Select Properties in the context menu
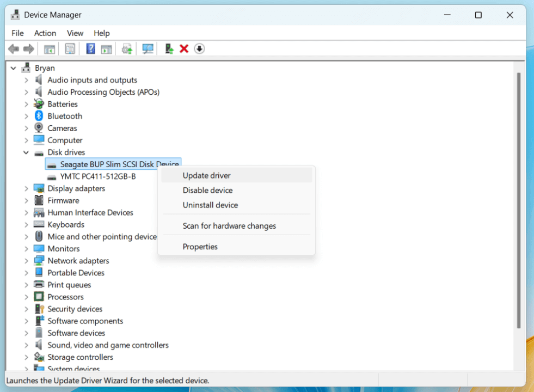Viewport: 534px width, 392px height. [200, 246]
